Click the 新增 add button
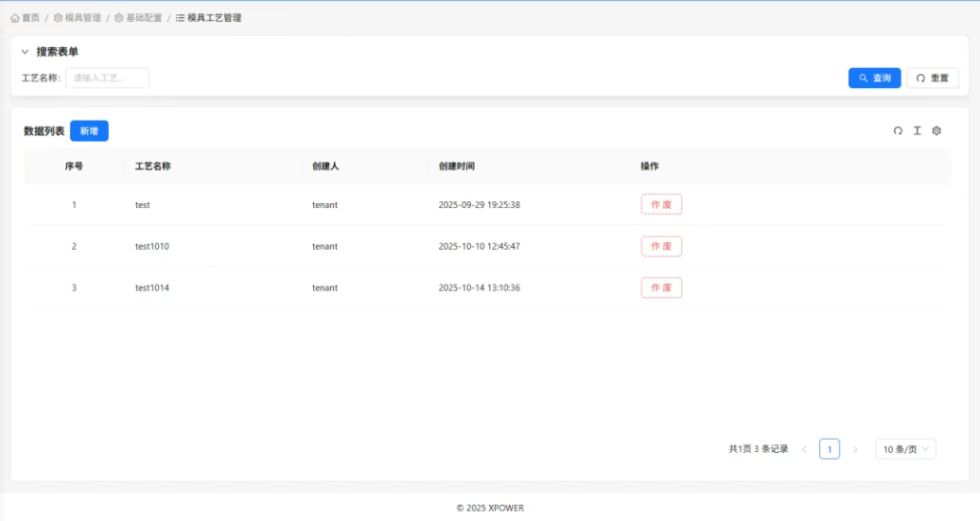 [89, 131]
